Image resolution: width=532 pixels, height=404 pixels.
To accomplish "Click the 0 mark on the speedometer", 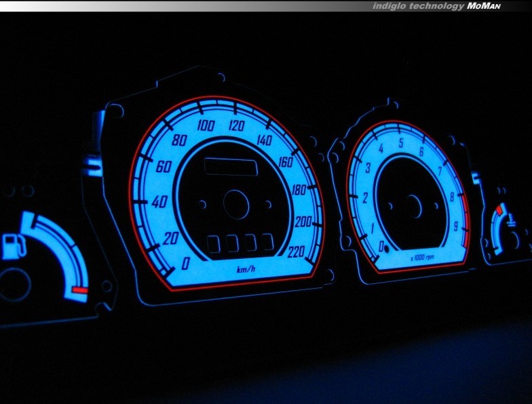I will coord(186,263).
